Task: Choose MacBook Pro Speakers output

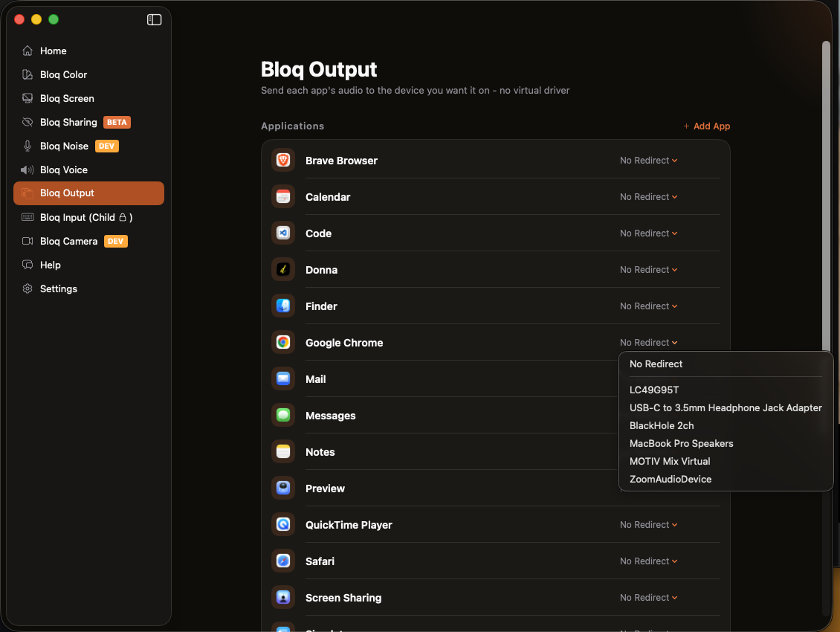Action: point(726,443)
